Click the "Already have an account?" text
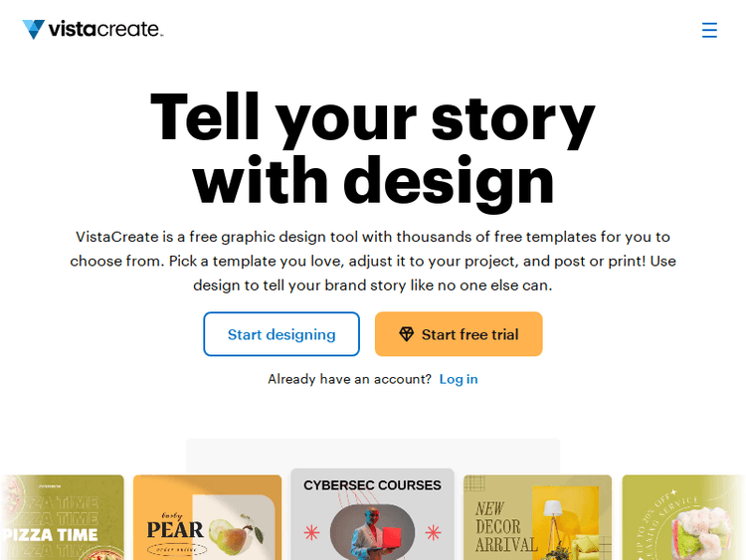This screenshot has width=746, height=560. (349, 379)
